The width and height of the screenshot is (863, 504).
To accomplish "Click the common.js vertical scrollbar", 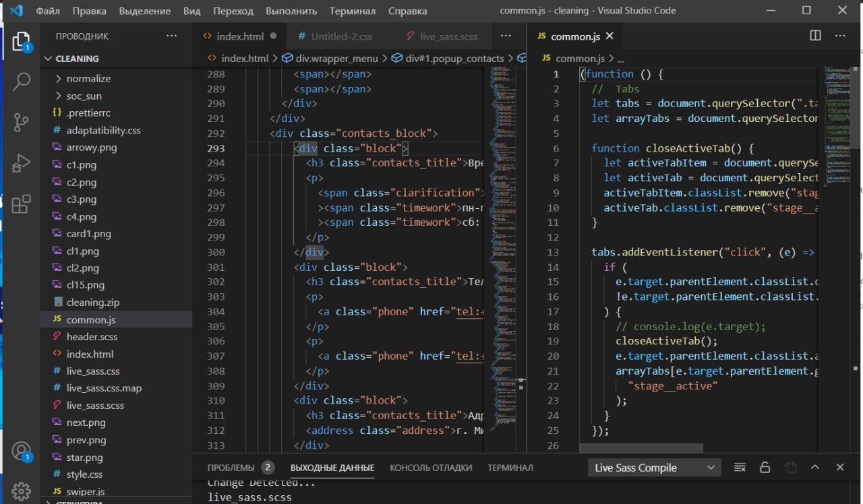I will point(856,106).
